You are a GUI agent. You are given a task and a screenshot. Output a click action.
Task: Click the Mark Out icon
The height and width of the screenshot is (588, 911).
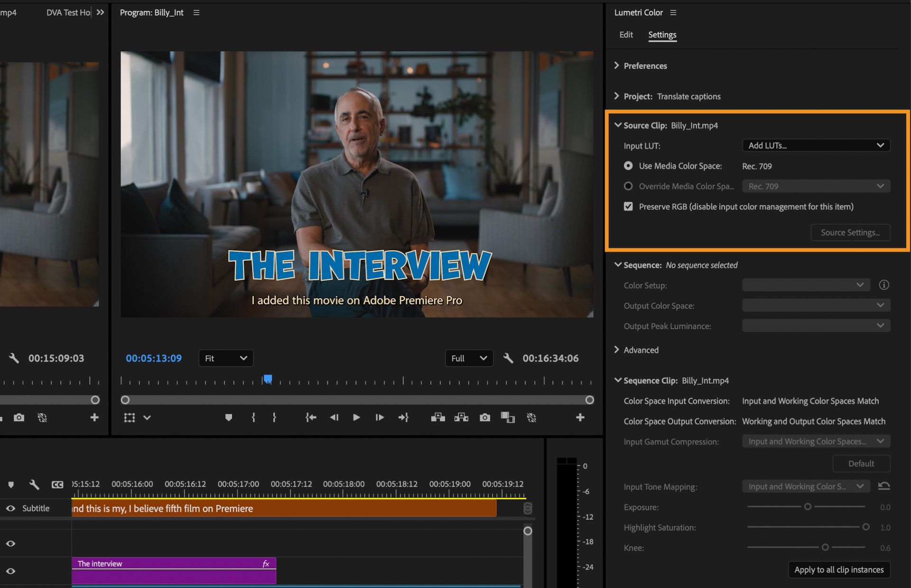pos(274,417)
